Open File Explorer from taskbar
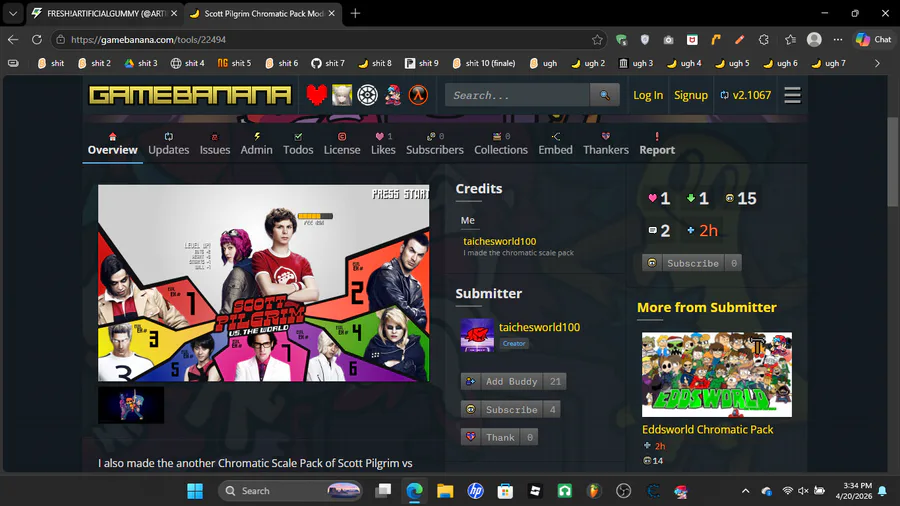Viewport: 900px width, 506px height. 445,491
